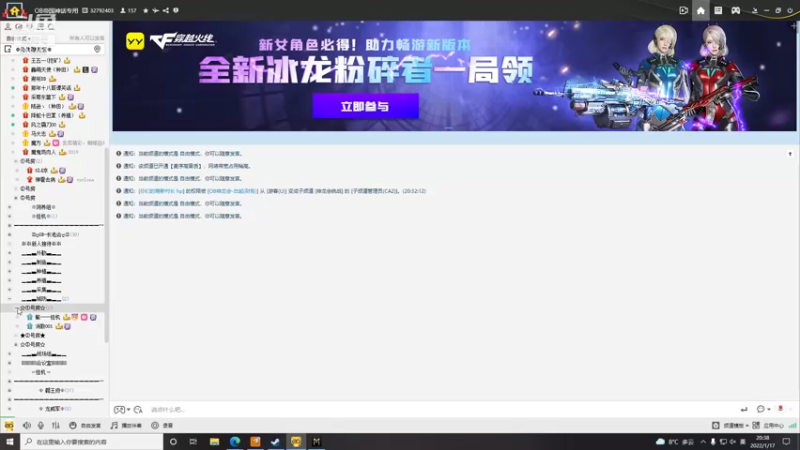
Task: Open the 频道模板 dropdown
Action: point(730,426)
